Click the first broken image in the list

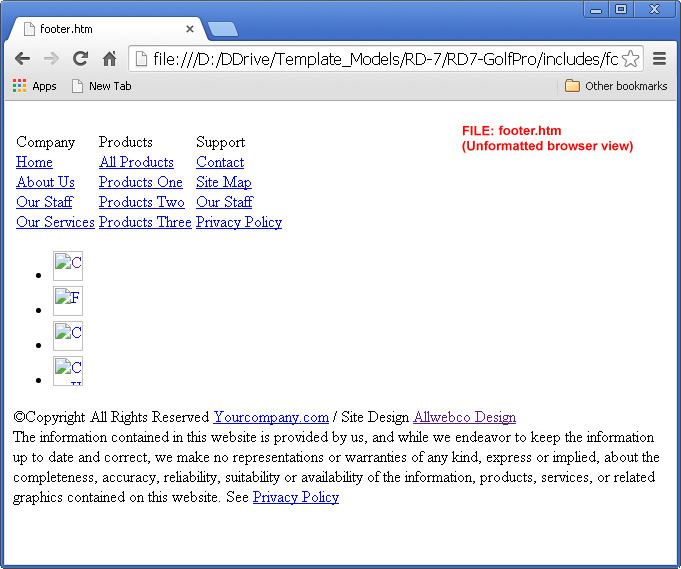click(x=68, y=266)
